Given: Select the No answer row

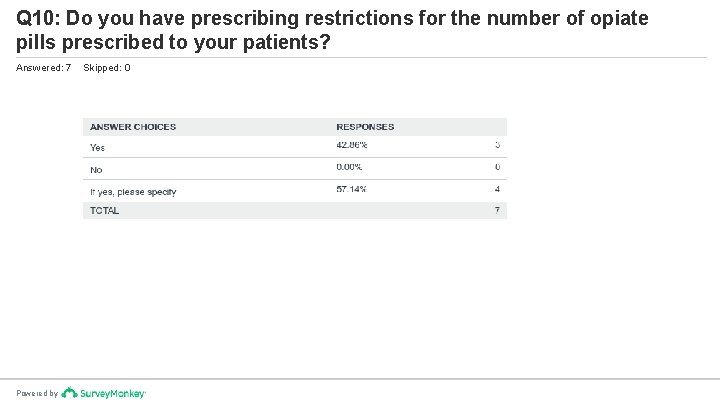Looking at the screenshot, I should point(295,169).
